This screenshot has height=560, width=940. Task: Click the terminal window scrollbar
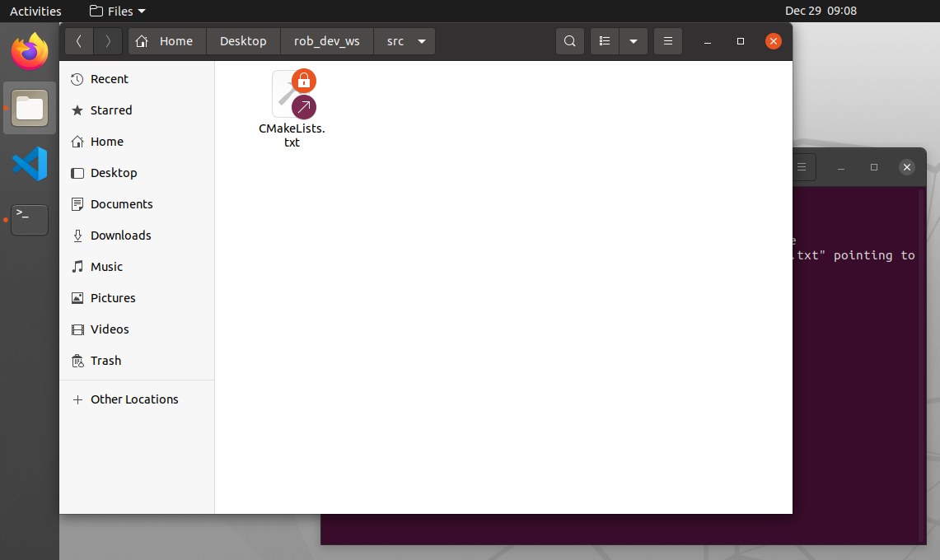tap(921, 365)
